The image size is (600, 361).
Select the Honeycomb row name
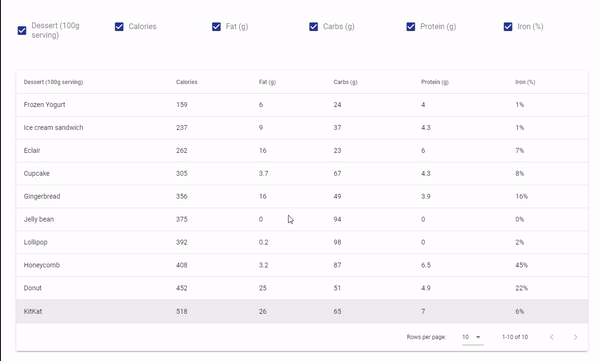[42, 265]
